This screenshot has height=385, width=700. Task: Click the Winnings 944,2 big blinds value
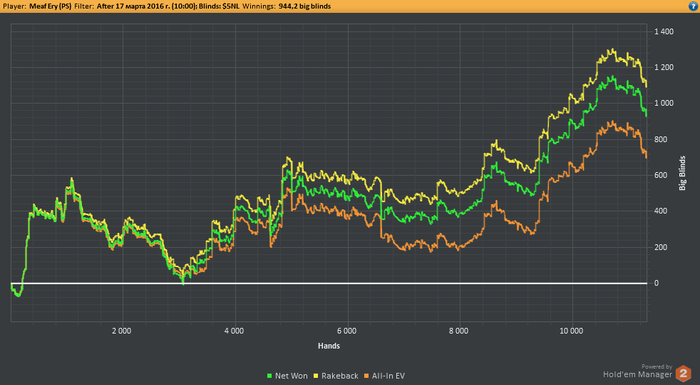pyautogui.click(x=304, y=6)
